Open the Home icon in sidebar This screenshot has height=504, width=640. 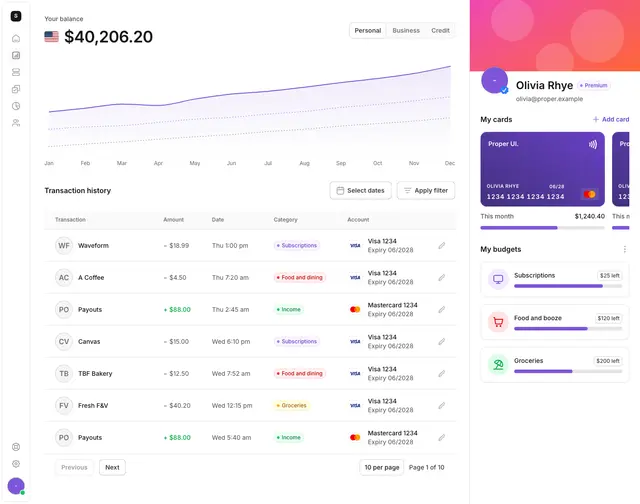(x=16, y=38)
